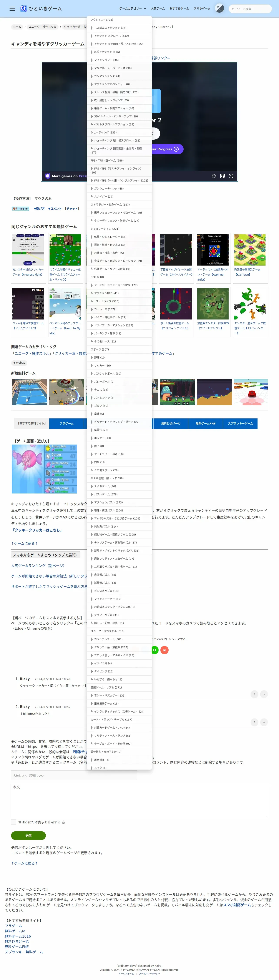
Task: Open the [チャット] link
Action: point(72,209)
